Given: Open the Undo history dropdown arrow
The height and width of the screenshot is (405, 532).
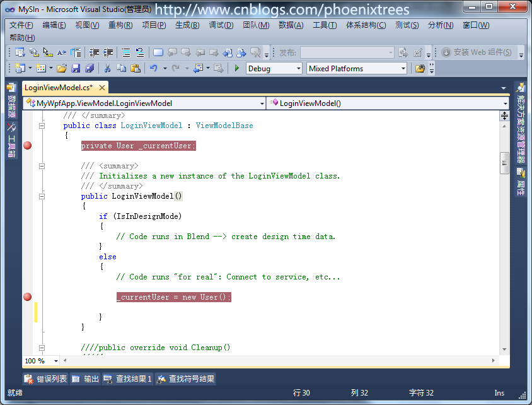Looking at the screenshot, I should tap(165, 69).
